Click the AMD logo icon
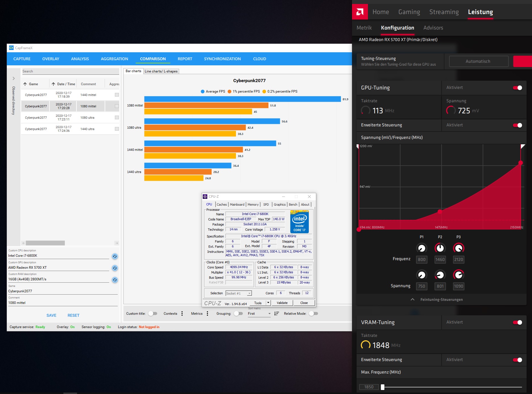The height and width of the screenshot is (394, 532). tap(360, 12)
